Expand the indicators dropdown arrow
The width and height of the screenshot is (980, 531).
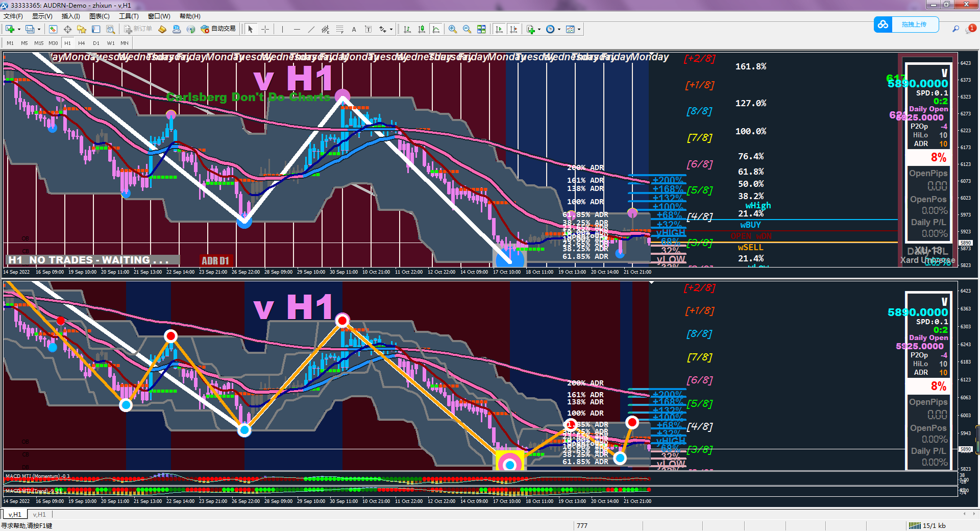[539, 29]
